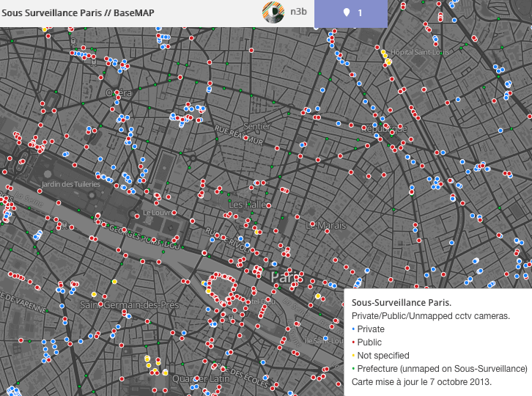Screen dimensions: 532x396
Task: Click the Private/Public/Unmapped cctv cameras description
Action: point(431,316)
